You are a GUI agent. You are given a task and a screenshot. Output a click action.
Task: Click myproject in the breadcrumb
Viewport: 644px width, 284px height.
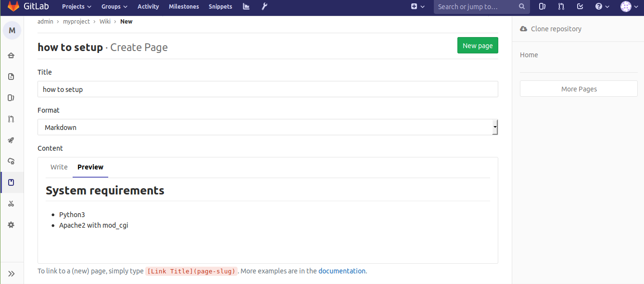coord(76,22)
